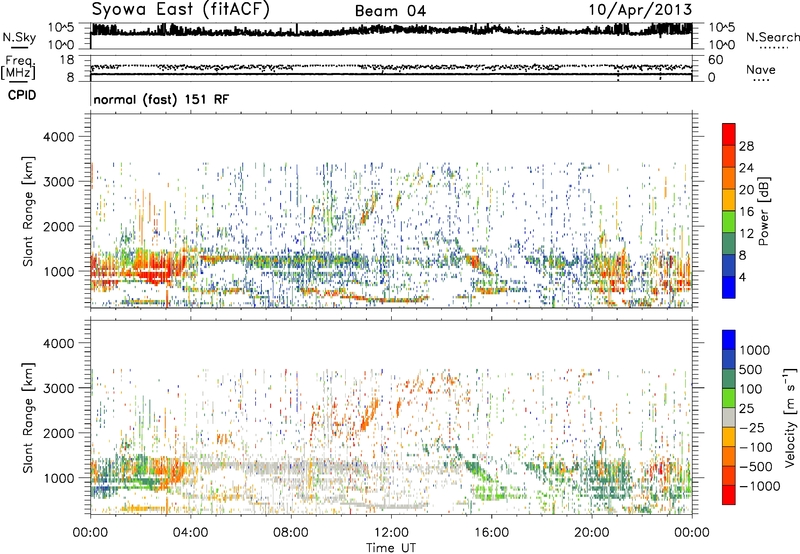The width and height of the screenshot is (800, 554).
Task: Click the 'Syowa East (fitACF)' plot title
Action: tap(180, 9)
